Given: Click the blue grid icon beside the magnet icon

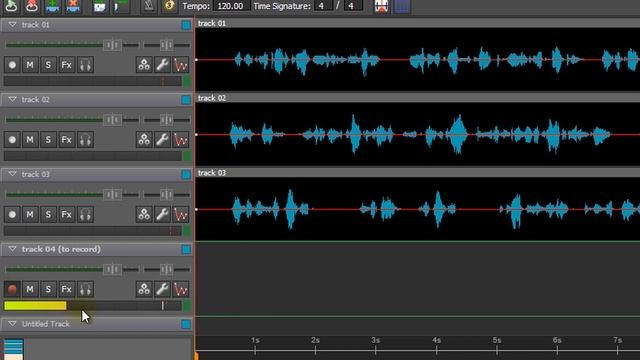Looking at the screenshot, I should pos(402,6).
